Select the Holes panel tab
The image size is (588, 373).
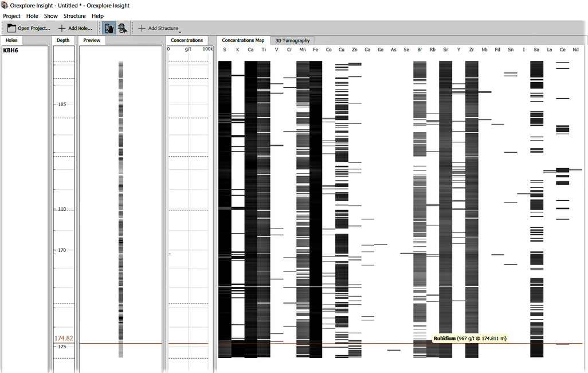point(11,40)
